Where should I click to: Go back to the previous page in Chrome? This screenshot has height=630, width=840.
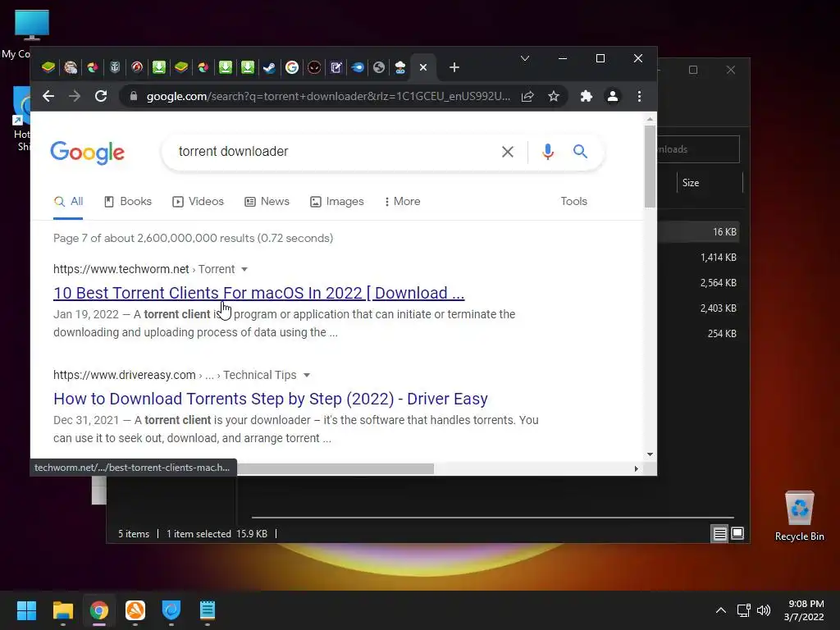(x=48, y=97)
